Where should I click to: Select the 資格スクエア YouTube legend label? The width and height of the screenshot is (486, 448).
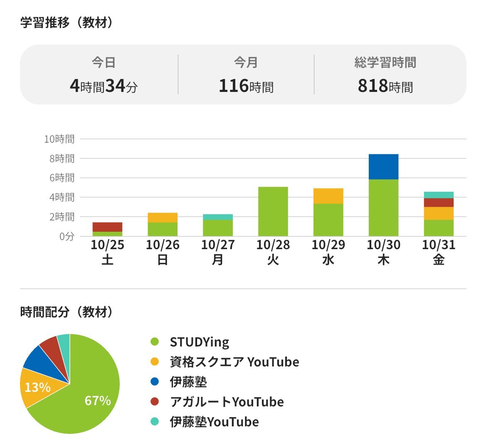coord(234,362)
